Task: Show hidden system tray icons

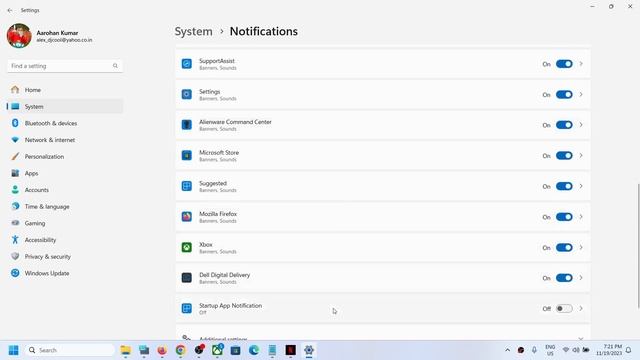Action: click(507, 350)
